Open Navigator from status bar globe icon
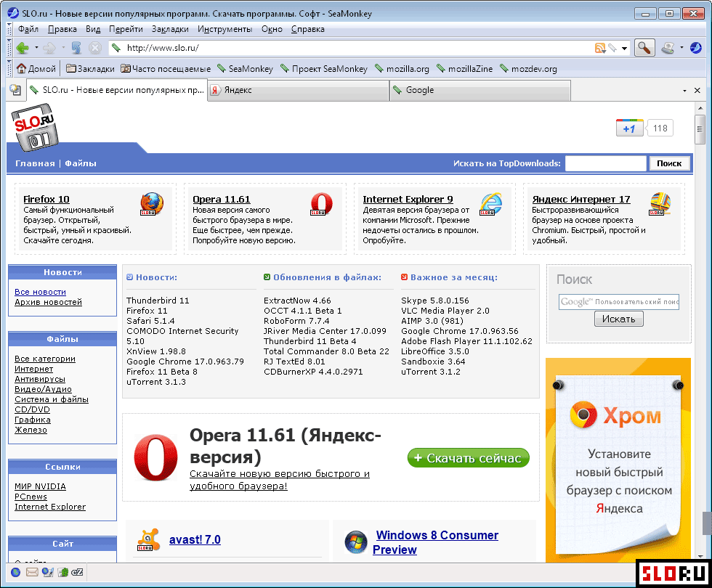 16,572
